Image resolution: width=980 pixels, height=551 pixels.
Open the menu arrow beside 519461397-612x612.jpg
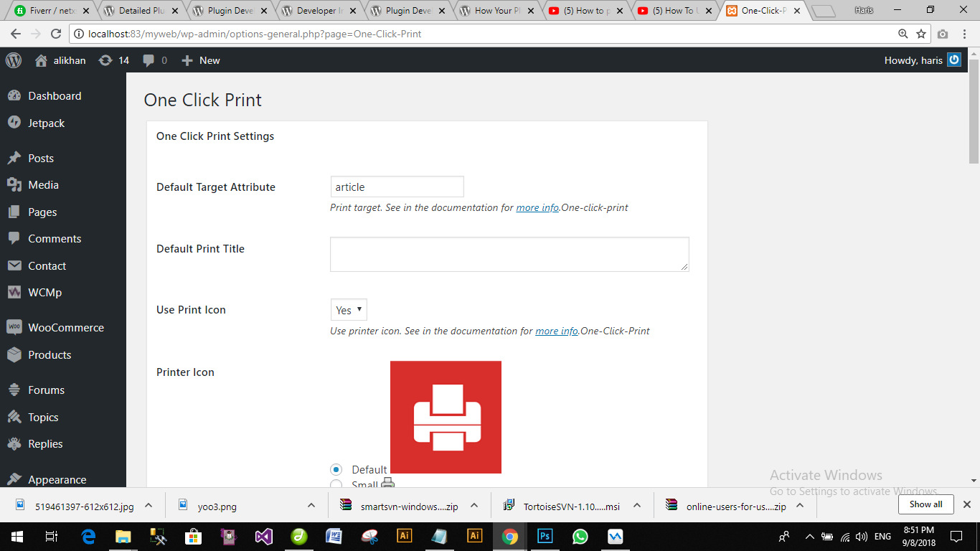[149, 506]
